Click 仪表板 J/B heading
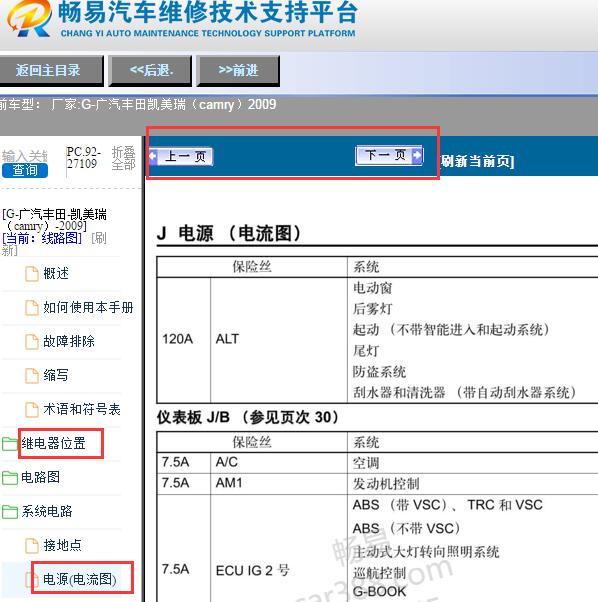Viewport: 598px width, 602px height. [x=248, y=417]
